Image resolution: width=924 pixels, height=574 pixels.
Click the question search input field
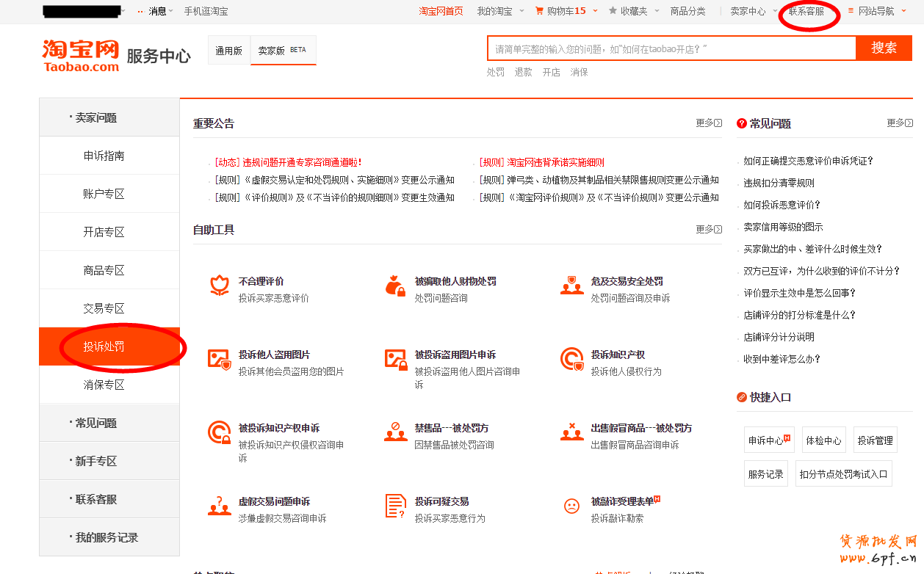[x=671, y=49]
